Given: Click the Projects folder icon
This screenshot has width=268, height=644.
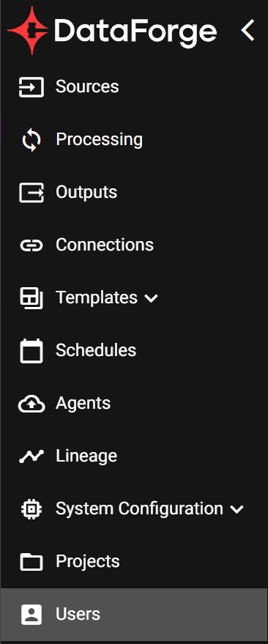Looking at the screenshot, I should (31, 562).
